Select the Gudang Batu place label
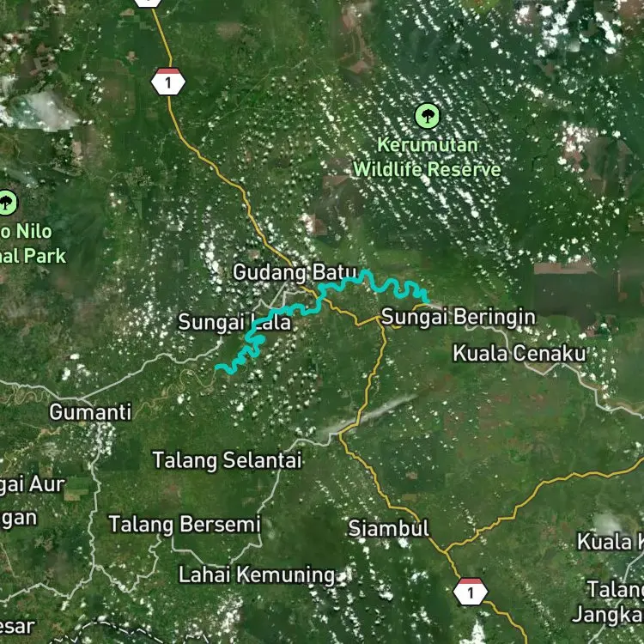This screenshot has height=644, width=644. (295, 272)
